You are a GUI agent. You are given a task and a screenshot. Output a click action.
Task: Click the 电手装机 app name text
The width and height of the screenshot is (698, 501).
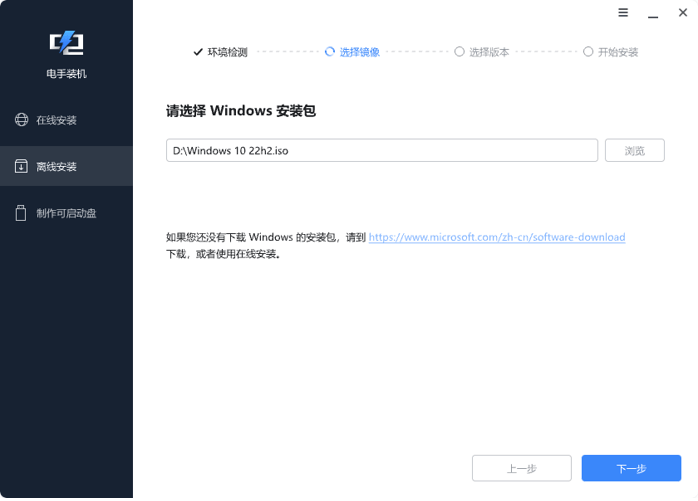coord(66,73)
